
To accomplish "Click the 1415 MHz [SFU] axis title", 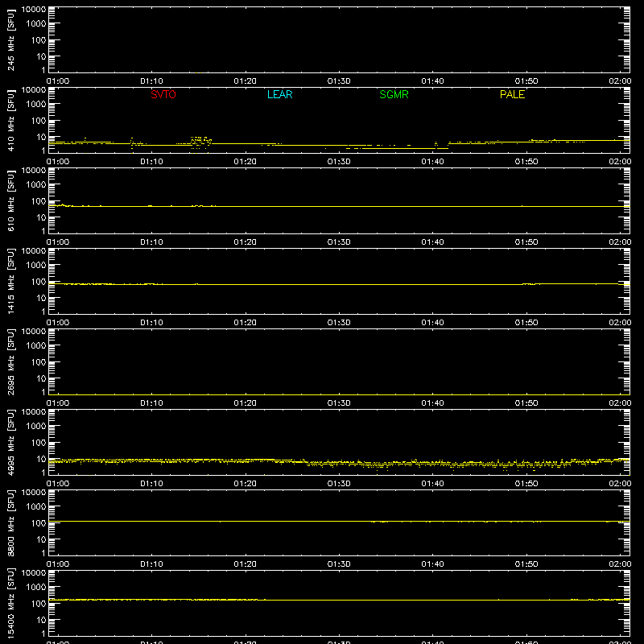I will (x=10, y=281).
